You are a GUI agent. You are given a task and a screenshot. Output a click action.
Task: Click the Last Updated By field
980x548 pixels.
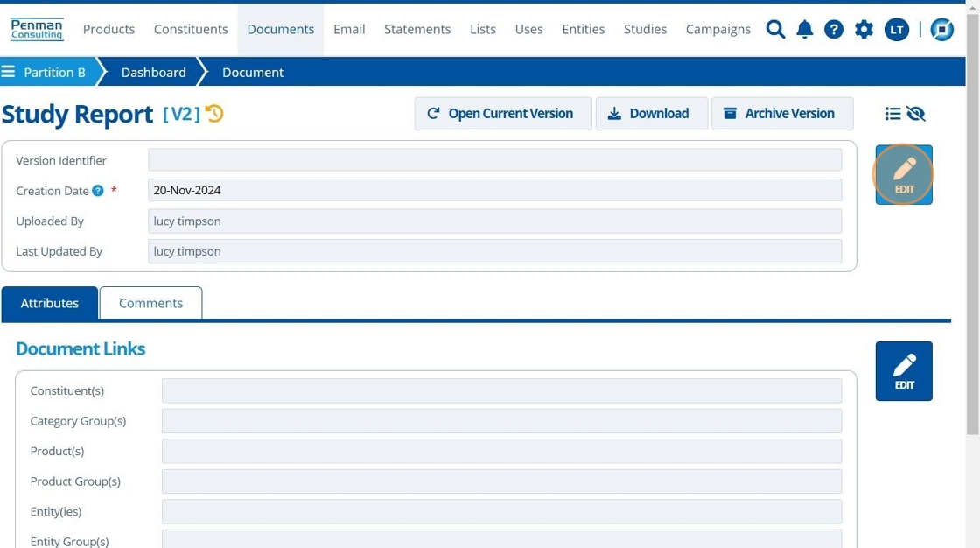click(494, 251)
